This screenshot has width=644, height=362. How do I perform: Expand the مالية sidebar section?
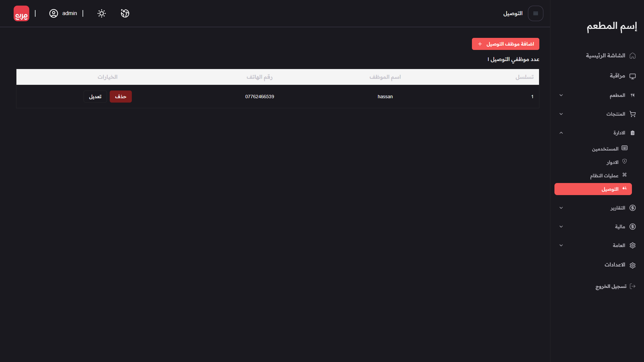click(x=561, y=227)
